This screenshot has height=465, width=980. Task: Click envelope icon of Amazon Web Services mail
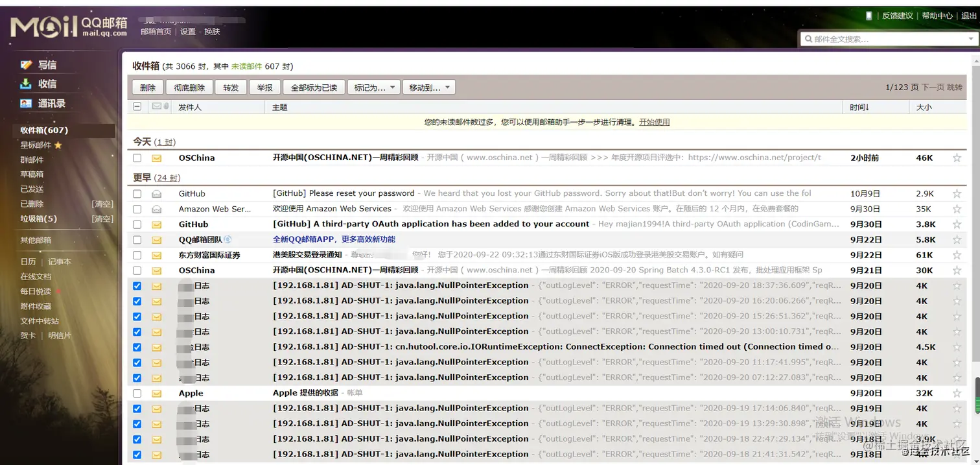[x=156, y=209]
